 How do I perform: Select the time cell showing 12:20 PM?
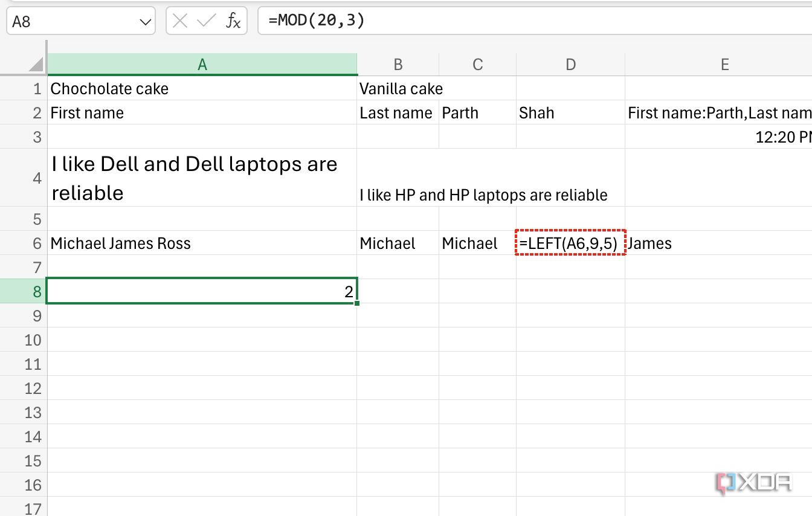[719, 137]
